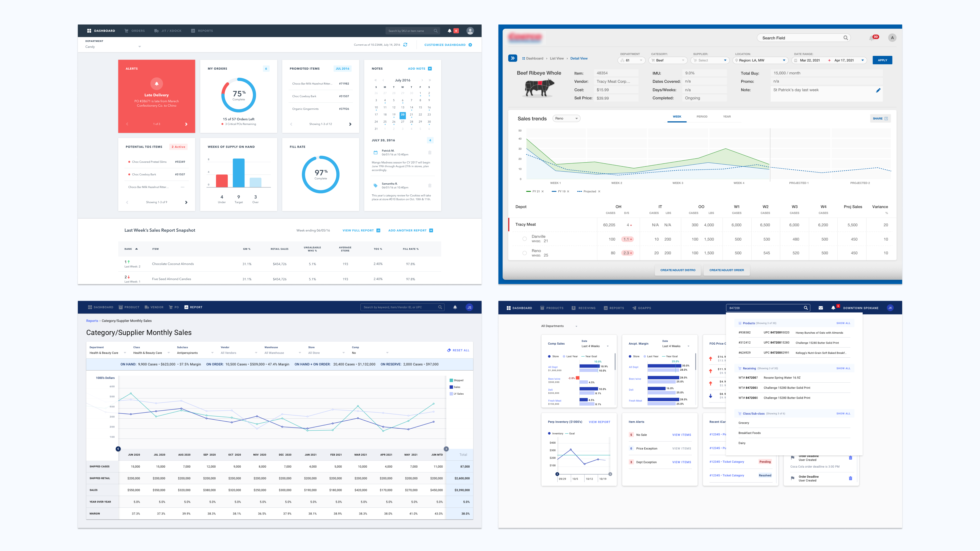Click the left range handle under the monthly sales chart
Screen dimensions: 980x551
[118, 449]
